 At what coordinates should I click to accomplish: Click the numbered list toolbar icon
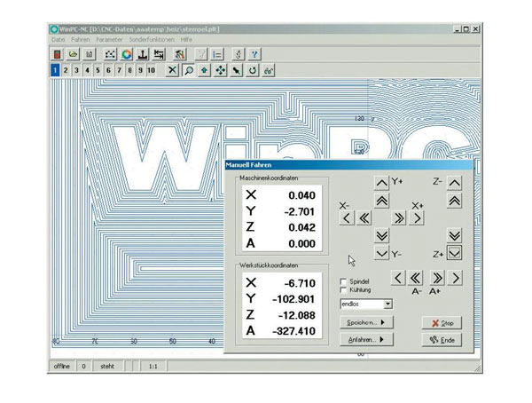pyautogui.click(x=217, y=54)
